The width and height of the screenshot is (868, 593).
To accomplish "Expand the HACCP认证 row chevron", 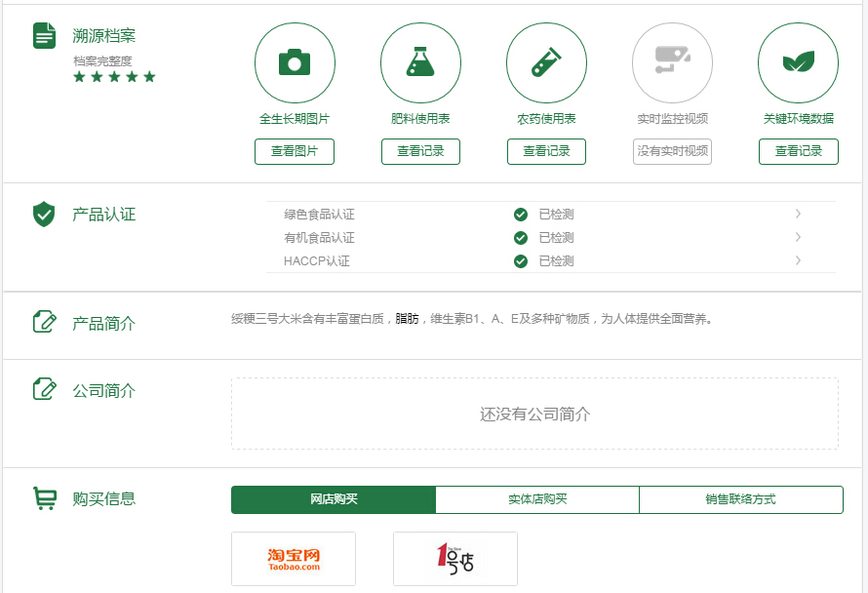I will pyautogui.click(x=798, y=260).
